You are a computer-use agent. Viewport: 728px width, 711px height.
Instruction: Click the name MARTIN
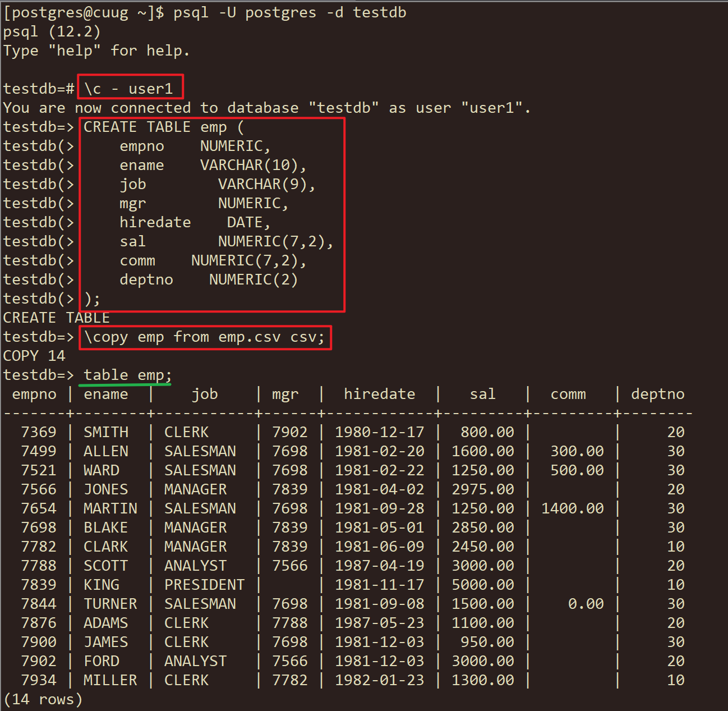click(110, 508)
